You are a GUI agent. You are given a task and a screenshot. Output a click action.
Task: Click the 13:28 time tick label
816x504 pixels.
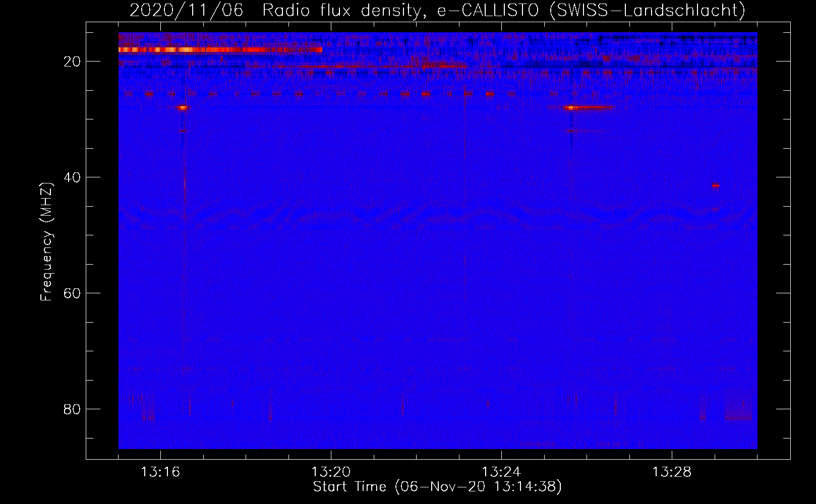672,472
